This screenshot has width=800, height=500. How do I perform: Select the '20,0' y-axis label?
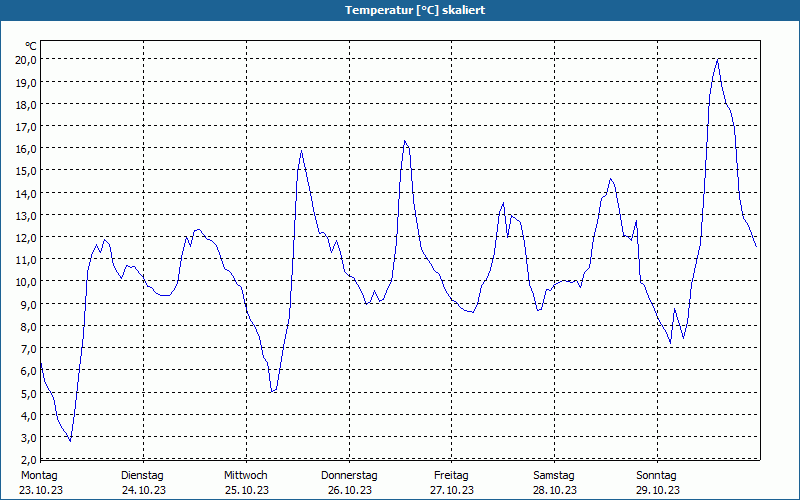point(26,60)
